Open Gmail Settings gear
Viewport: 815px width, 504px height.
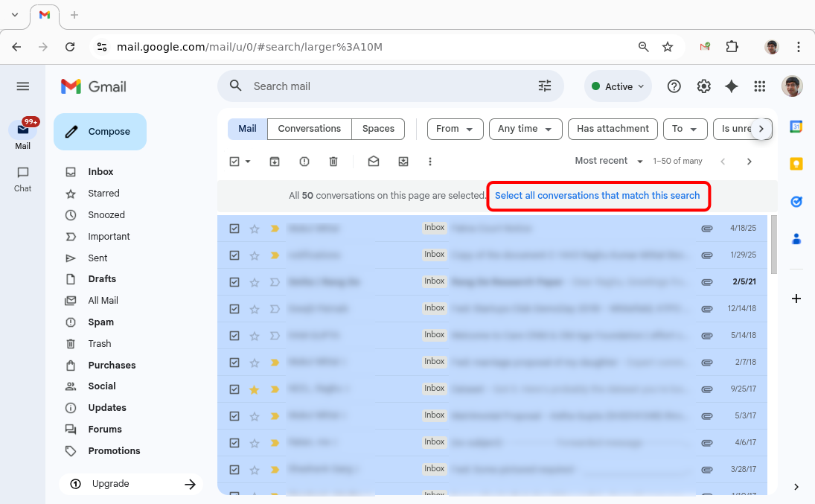pyautogui.click(x=703, y=86)
